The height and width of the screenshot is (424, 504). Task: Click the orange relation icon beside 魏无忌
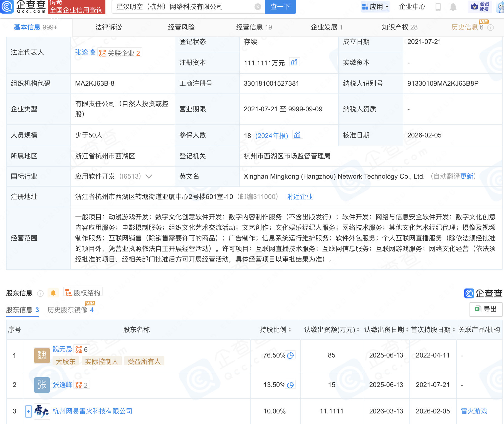click(79, 349)
